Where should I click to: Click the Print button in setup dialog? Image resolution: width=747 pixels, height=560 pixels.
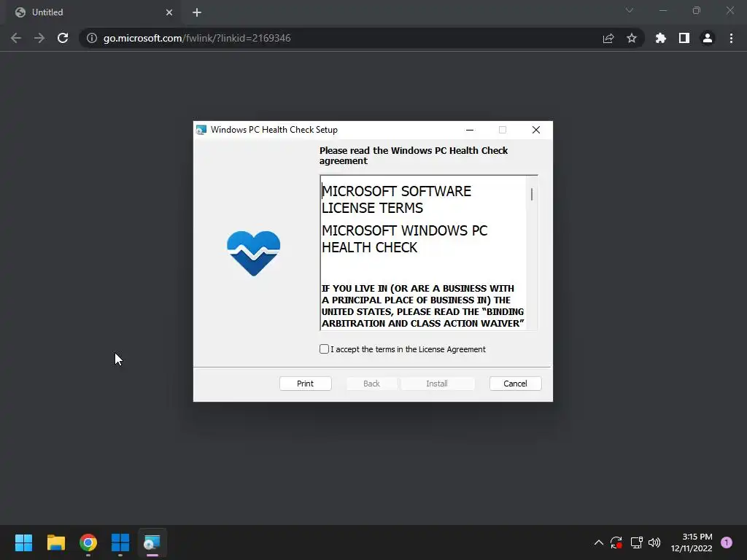click(306, 384)
